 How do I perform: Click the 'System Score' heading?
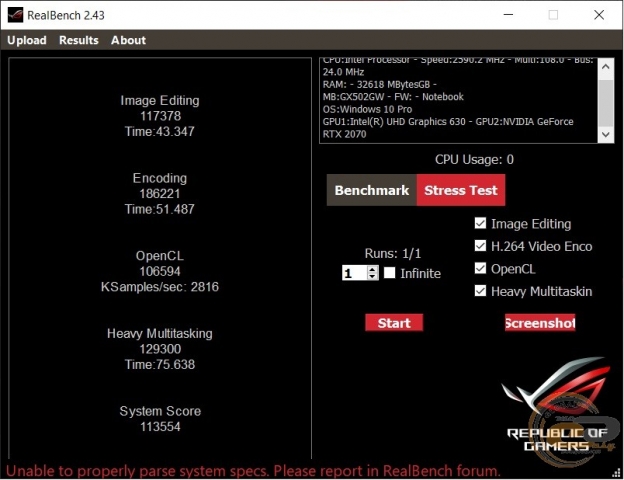tap(160, 411)
